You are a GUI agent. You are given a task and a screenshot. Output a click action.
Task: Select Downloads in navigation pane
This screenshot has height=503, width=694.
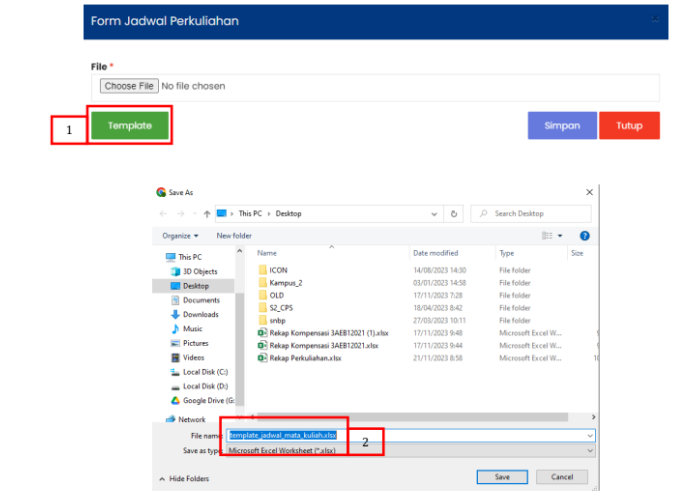[200, 314]
